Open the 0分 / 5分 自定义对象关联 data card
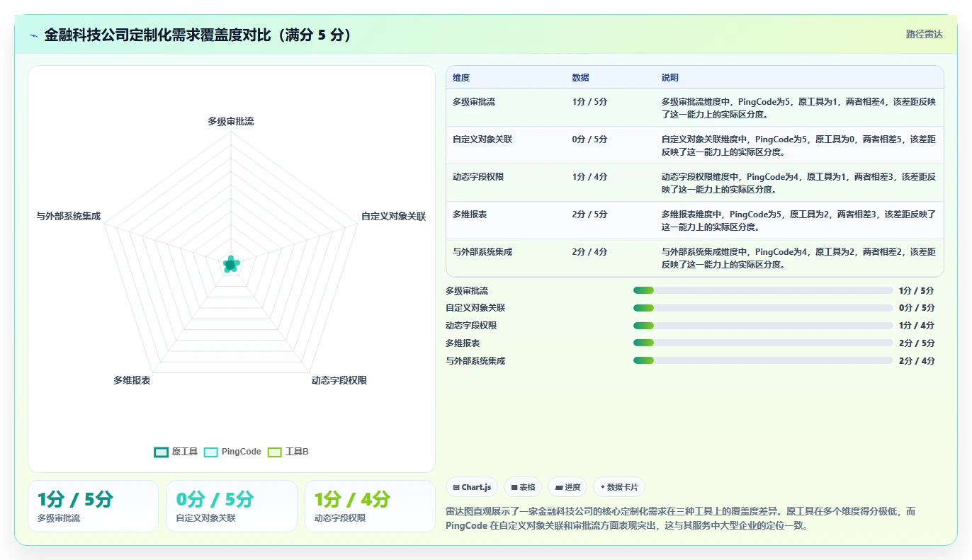This screenshot has height=560, width=972. (x=231, y=506)
